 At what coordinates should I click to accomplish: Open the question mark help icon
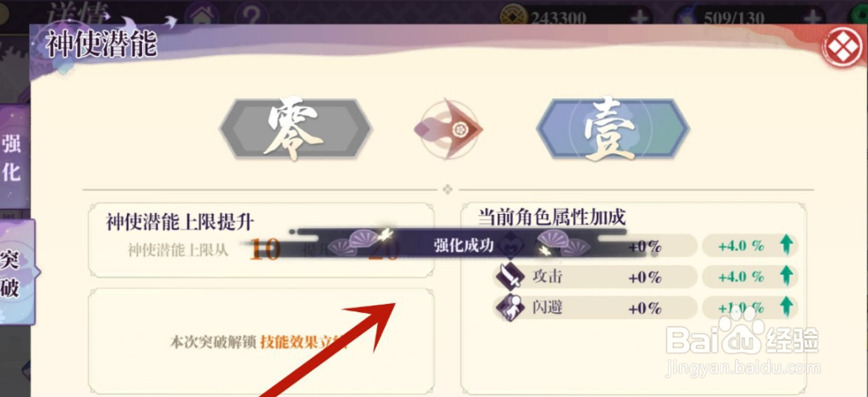[250, 13]
